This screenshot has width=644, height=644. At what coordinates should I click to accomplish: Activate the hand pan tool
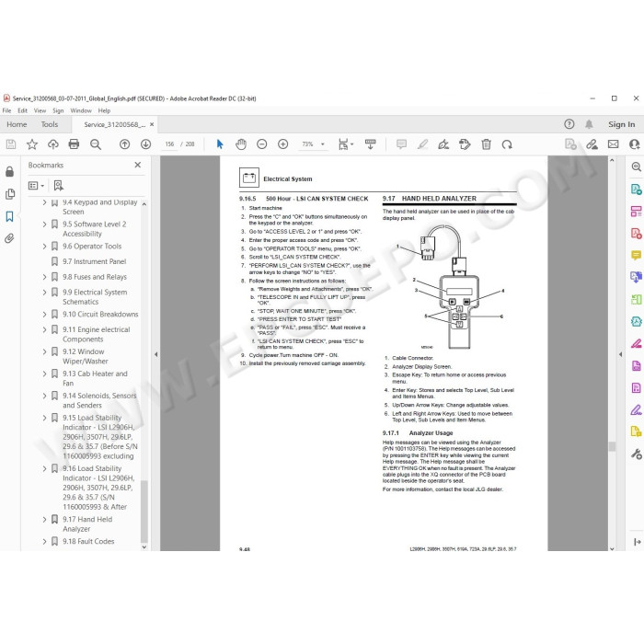[x=241, y=144]
